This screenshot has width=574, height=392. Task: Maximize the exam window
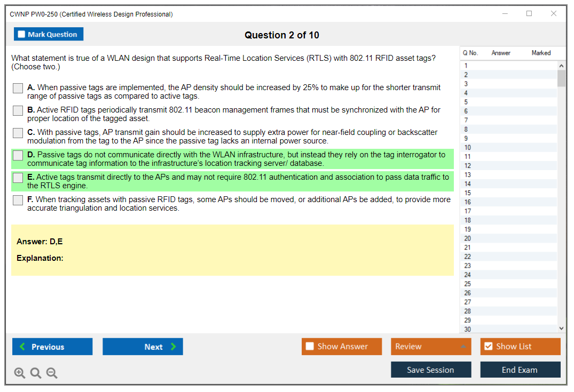[529, 14]
